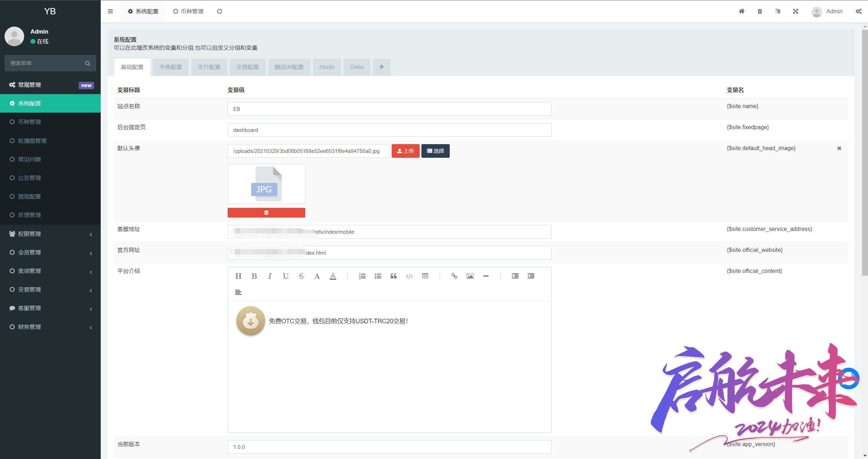Insert unordered list in editor

(378, 276)
